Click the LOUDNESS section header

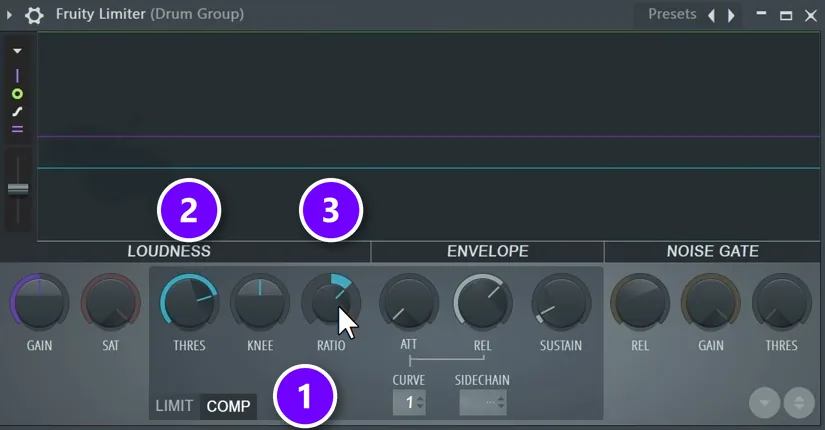pos(169,251)
